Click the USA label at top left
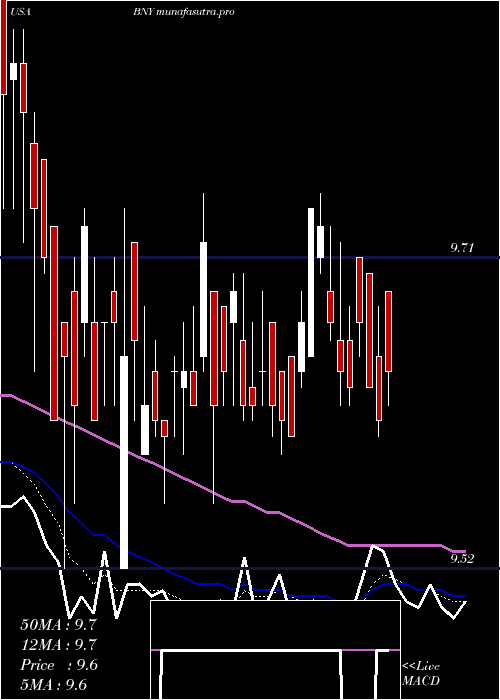The image size is (500, 700). pyautogui.click(x=21, y=12)
